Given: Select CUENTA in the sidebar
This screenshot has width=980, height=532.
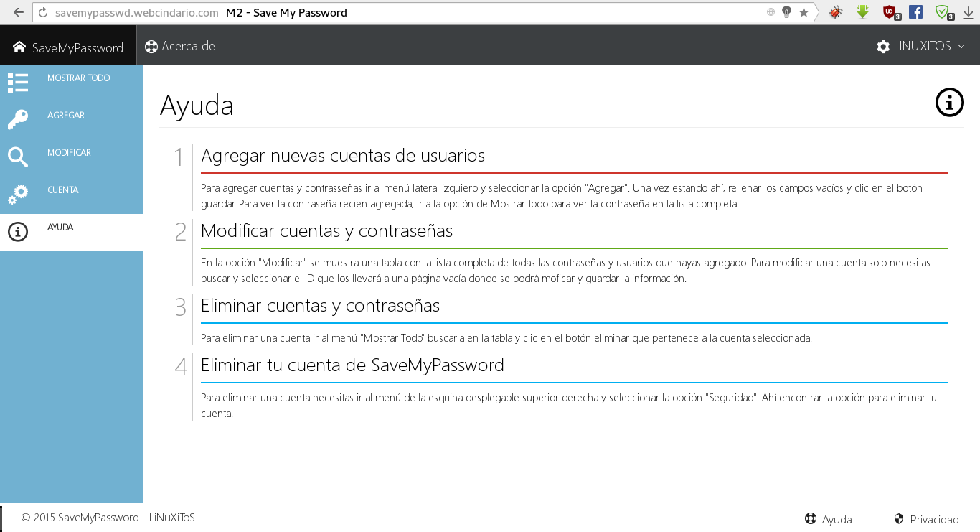Looking at the screenshot, I should tap(63, 190).
